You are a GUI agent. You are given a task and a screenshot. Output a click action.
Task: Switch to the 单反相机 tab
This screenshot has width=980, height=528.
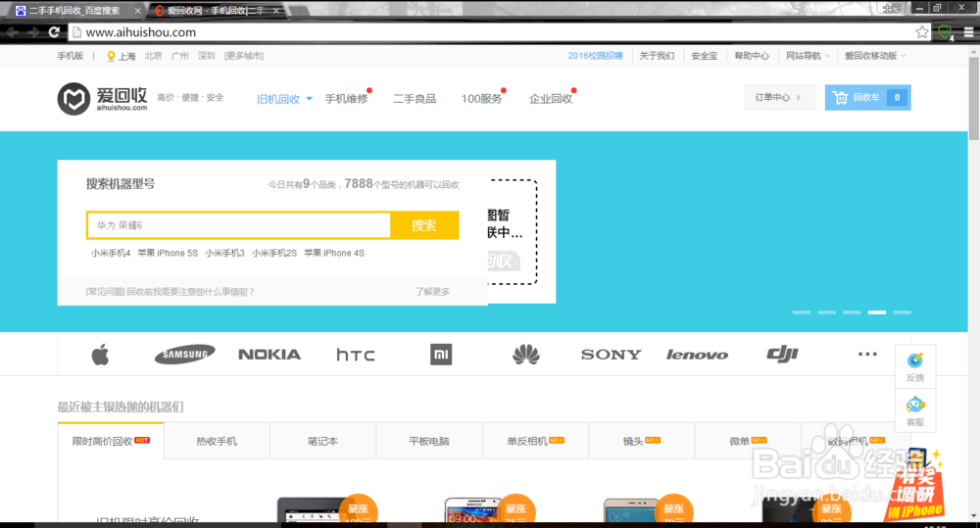(536, 441)
